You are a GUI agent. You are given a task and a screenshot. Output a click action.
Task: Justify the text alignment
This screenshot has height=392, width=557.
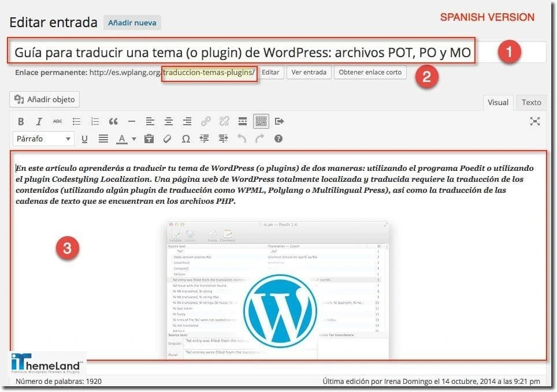click(103, 139)
